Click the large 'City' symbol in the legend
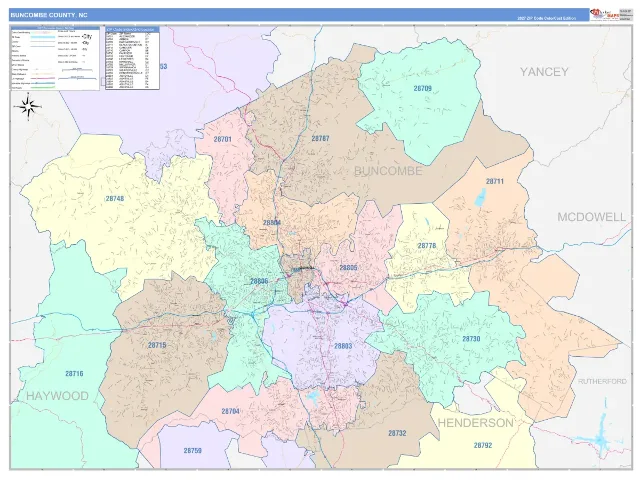Screen dimensions: 640x480 pyautogui.click(x=87, y=36)
